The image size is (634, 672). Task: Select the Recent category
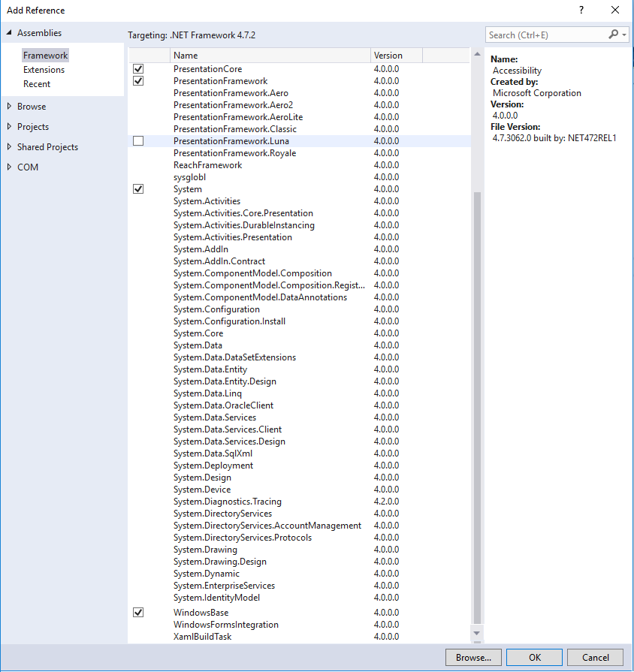pyautogui.click(x=37, y=84)
